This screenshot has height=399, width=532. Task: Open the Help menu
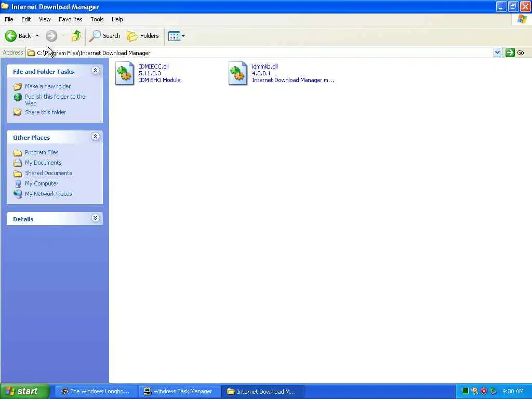[117, 19]
